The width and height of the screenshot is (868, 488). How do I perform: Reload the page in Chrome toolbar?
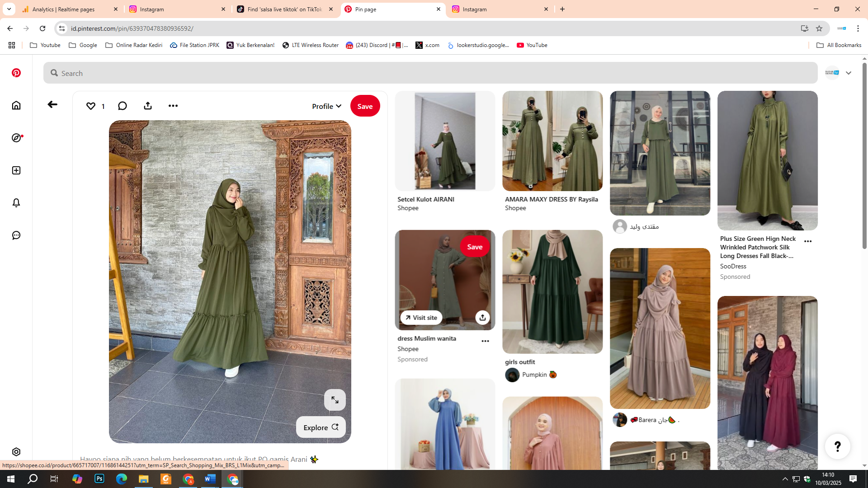[x=42, y=28]
